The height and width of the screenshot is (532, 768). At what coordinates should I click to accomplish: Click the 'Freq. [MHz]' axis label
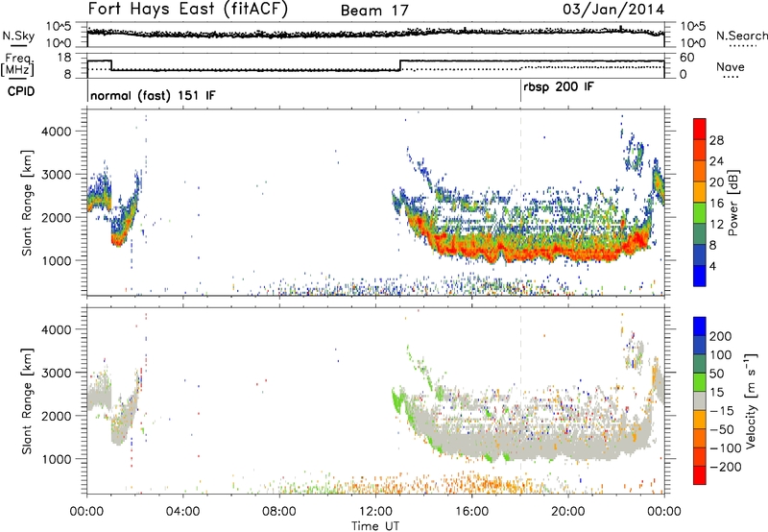click(17, 64)
